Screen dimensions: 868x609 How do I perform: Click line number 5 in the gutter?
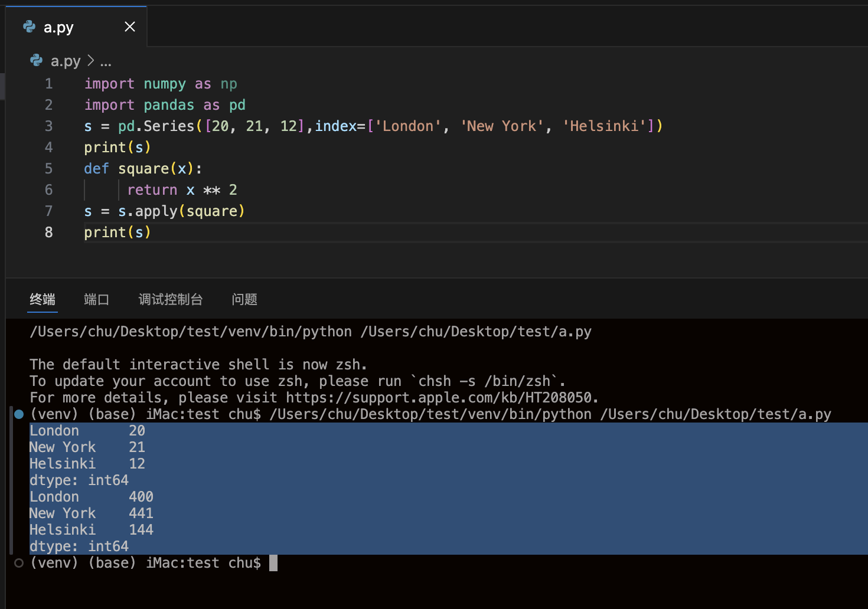point(48,169)
